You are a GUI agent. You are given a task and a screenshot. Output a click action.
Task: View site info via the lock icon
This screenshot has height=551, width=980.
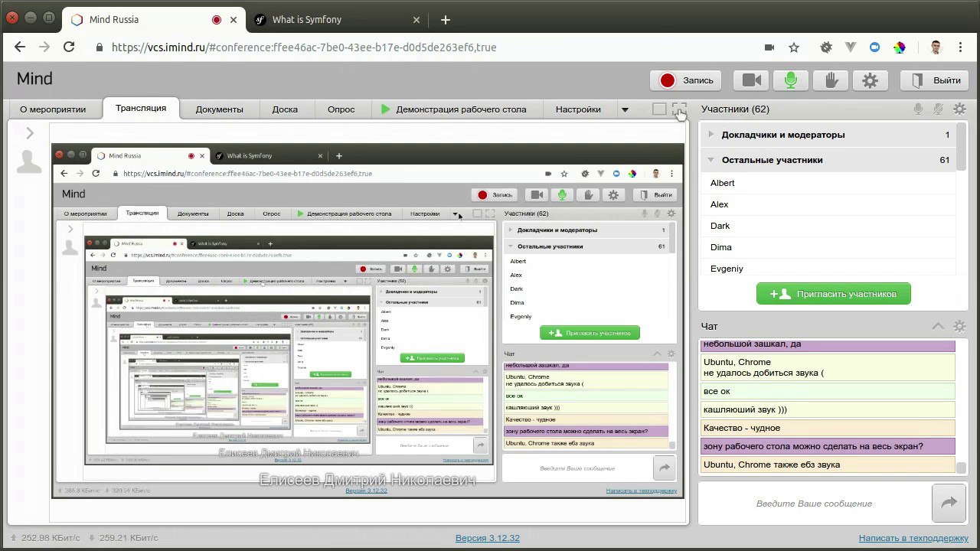point(99,47)
